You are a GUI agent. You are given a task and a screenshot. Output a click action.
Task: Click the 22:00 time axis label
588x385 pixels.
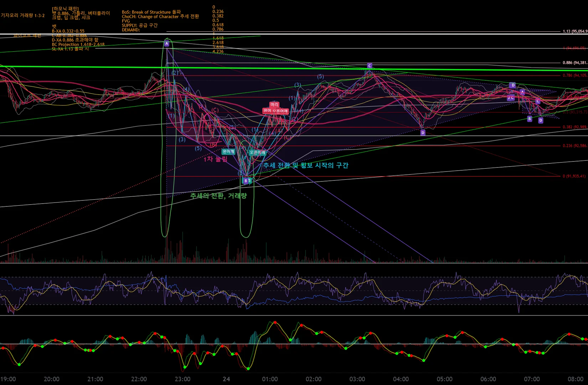click(139, 379)
